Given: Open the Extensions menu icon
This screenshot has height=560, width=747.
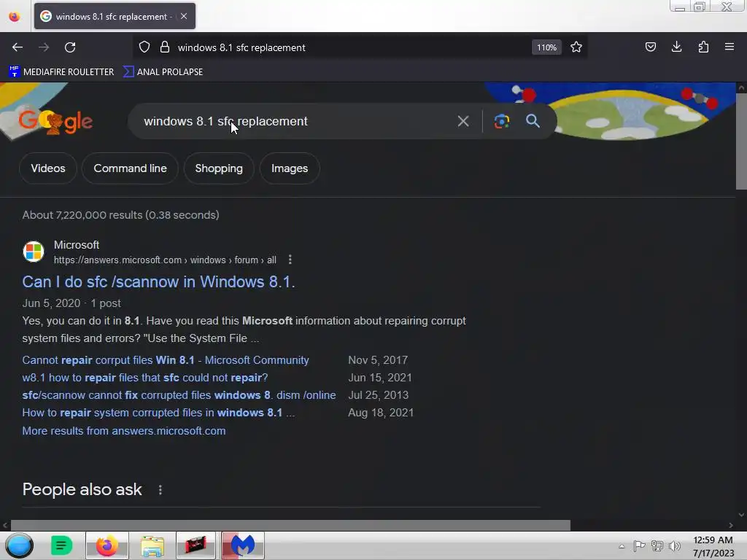Looking at the screenshot, I should (x=703, y=47).
